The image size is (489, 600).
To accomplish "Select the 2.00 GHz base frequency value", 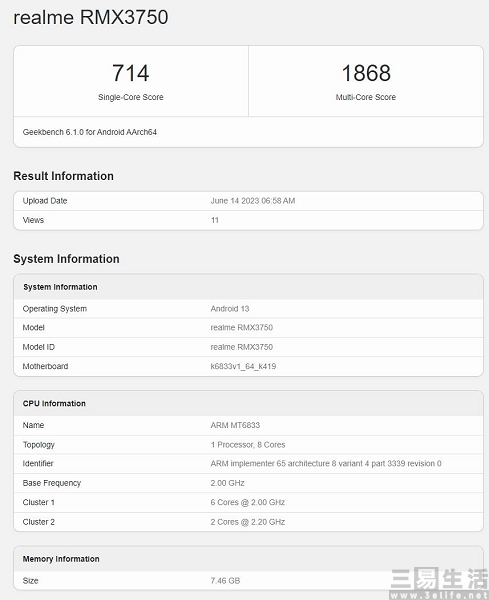I will click(x=227, y=483).
